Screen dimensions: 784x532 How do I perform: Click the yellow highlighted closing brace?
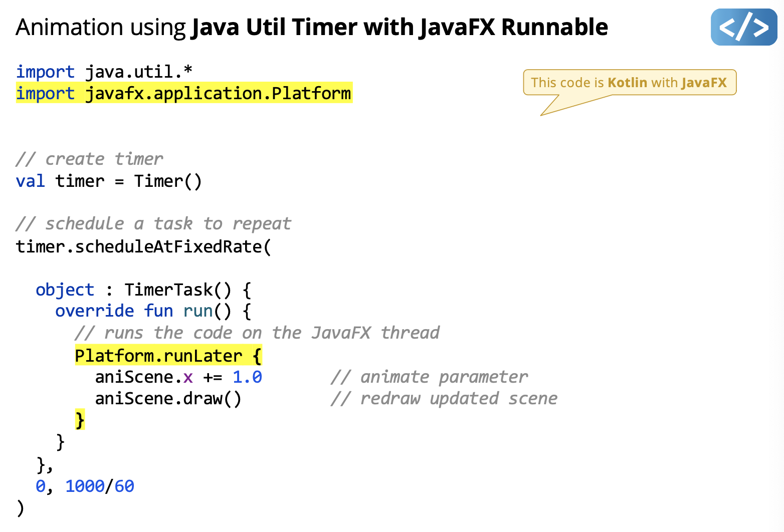tap(80, 419)
